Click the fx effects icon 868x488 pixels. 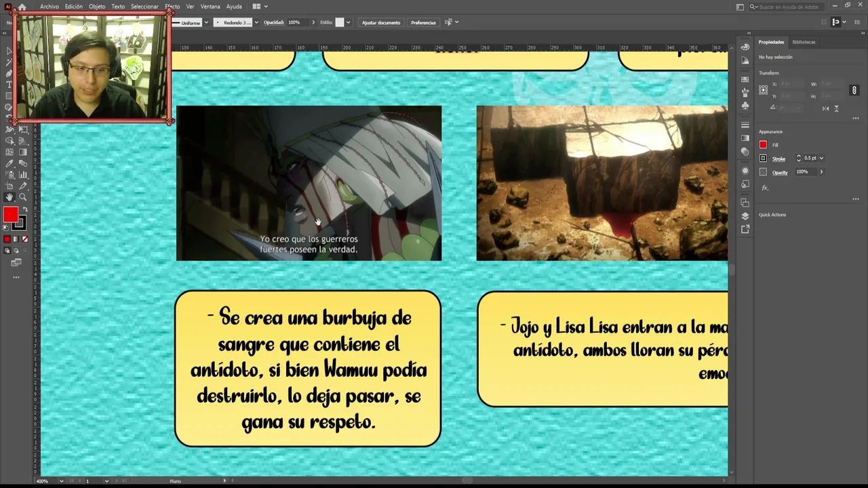(x=765, y=188)
